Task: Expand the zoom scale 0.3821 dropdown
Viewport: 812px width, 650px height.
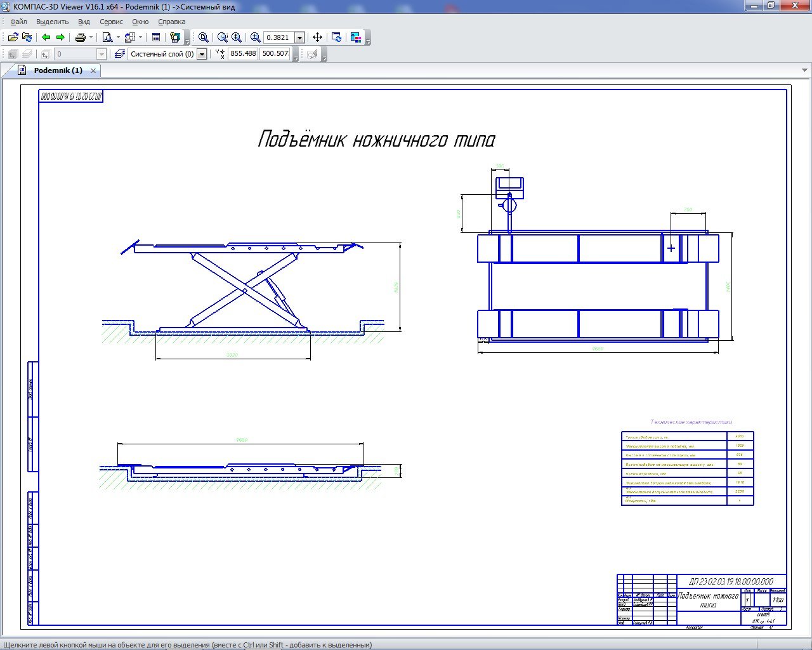Action: click(300, 38)
